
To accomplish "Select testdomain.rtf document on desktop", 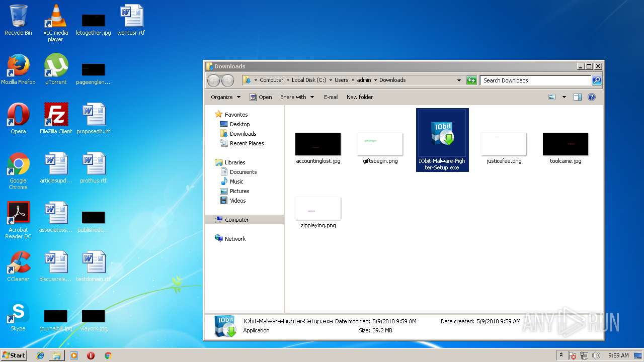I will click(94, 267).
